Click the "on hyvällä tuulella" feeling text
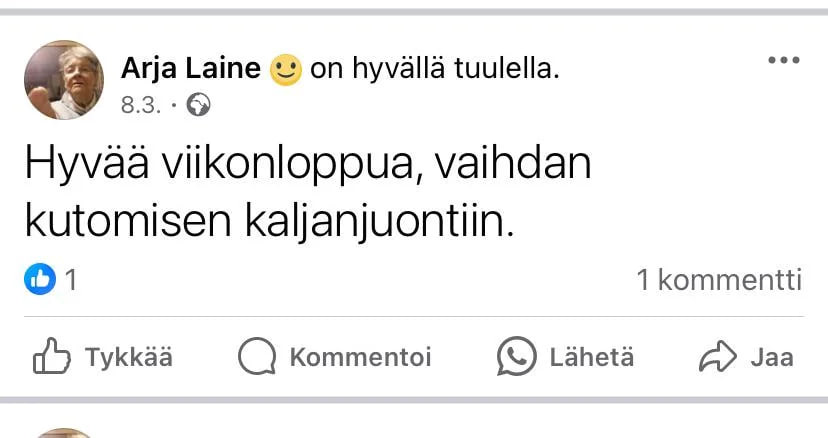 pyautogui.click(x=435, y=69)
